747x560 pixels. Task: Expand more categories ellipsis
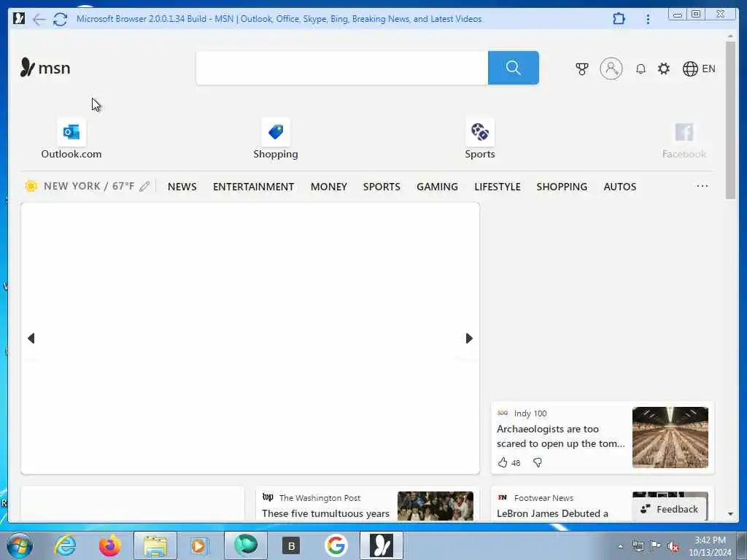pyautogui.click(x=702, y=186)
